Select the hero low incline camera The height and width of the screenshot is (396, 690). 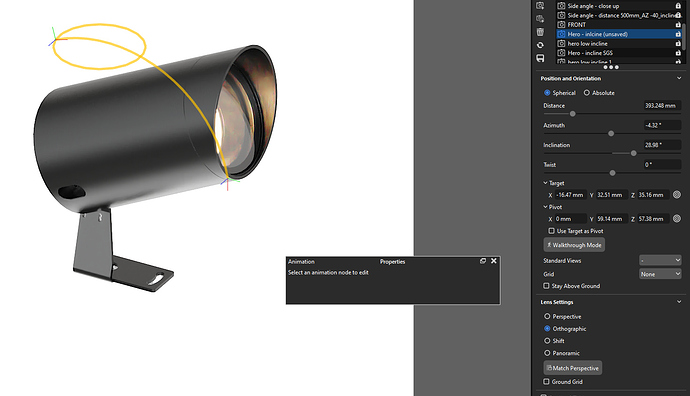[587, 44]
